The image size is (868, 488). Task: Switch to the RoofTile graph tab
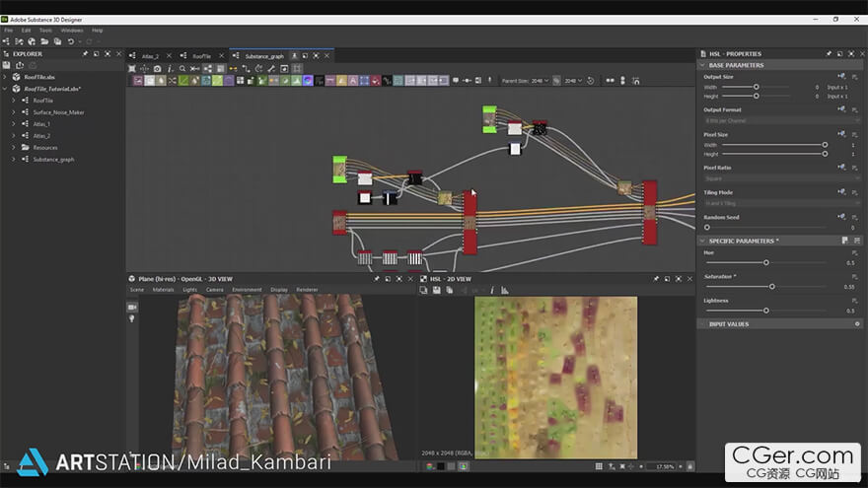(x=201, y=56)
